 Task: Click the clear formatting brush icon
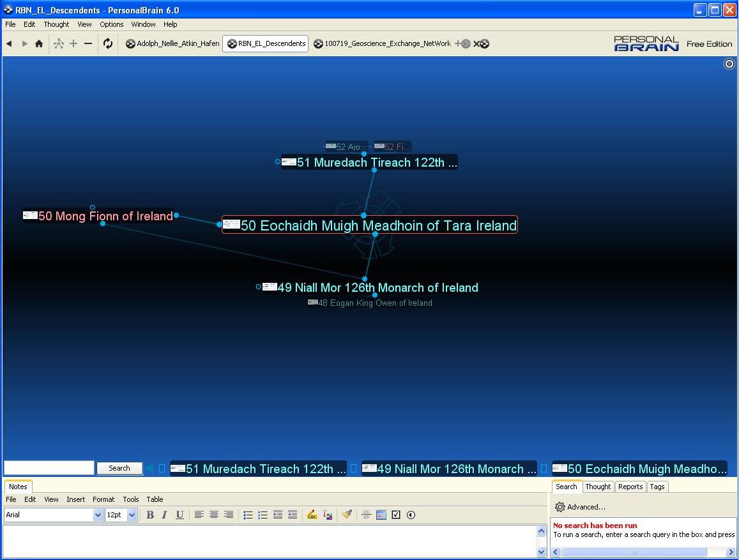pos(347,515)
